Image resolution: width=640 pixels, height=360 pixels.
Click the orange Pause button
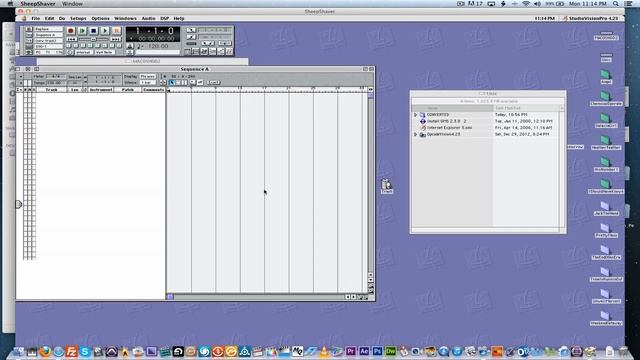[116, 31]
